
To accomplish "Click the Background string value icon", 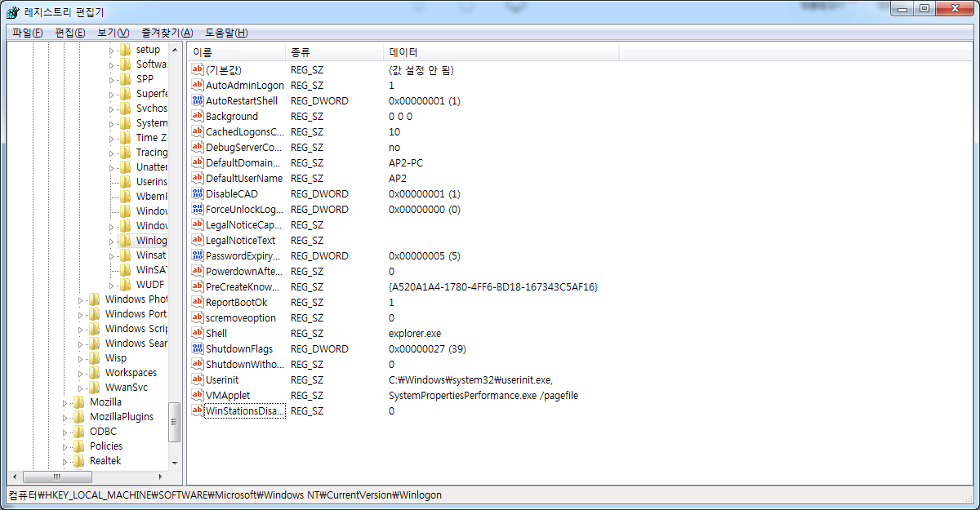I will 197,116.
